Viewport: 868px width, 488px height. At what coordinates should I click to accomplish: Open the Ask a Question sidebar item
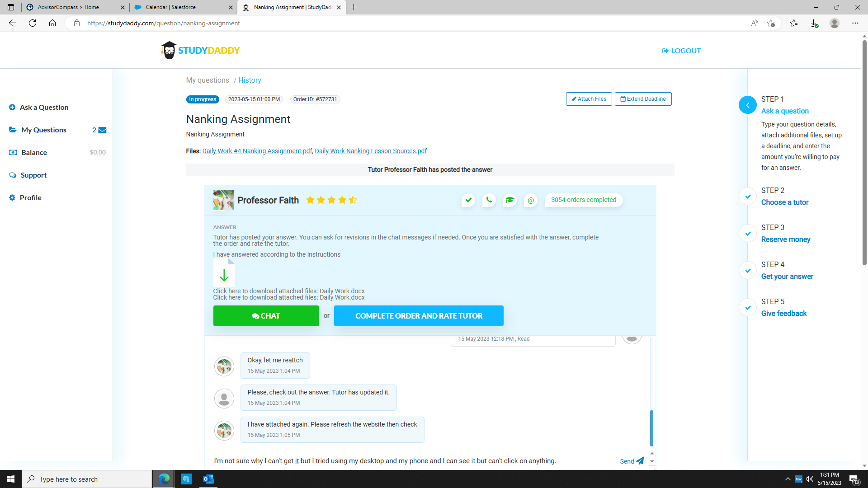tap(44, 107)
